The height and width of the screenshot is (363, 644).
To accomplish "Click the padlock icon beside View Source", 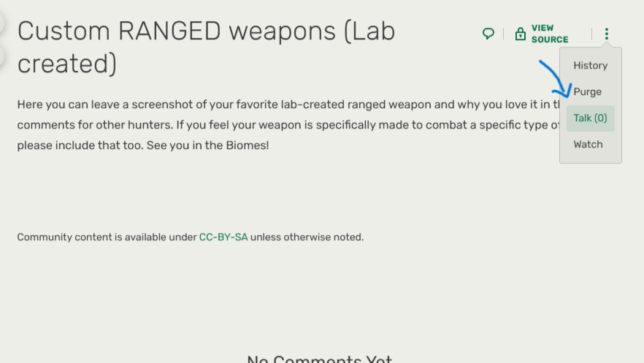I will [521, 34].
